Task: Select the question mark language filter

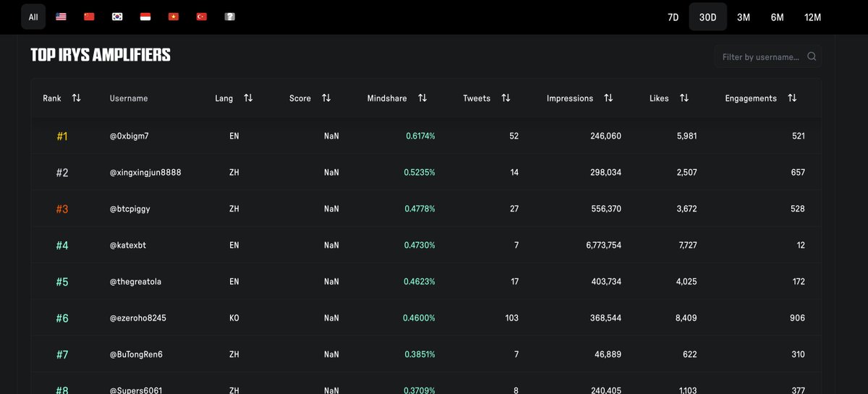Action: click(x=230, y=17)
